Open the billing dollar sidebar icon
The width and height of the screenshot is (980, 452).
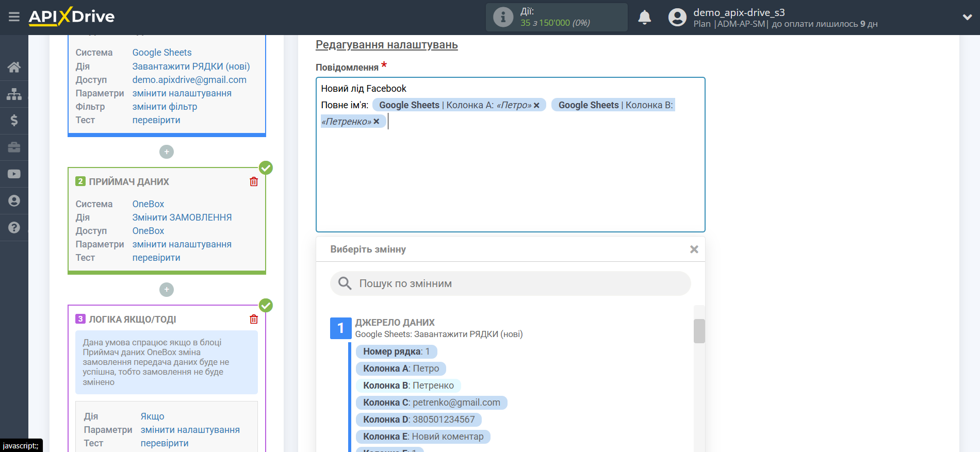pos(14,121)
